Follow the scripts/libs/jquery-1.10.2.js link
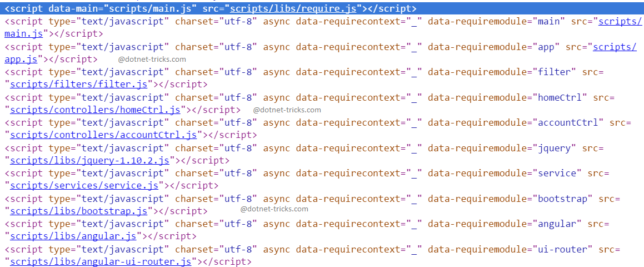The width and height of the screenshot is (644, 267). click(x=90, y=161)
